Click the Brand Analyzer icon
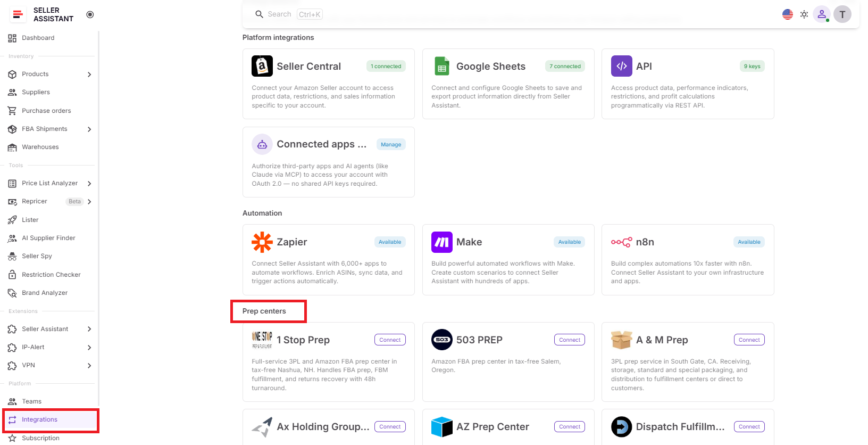The width and height of the screenshot is (868, 445). coord(12,293)
